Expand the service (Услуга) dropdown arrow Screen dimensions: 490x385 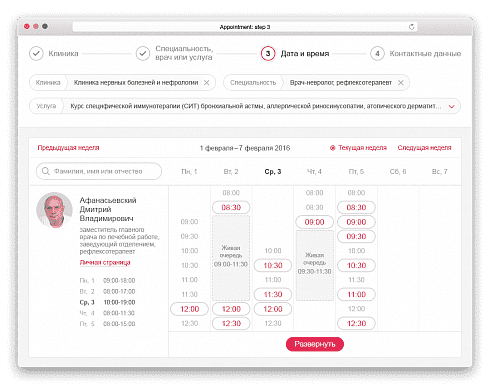[x=452, y=107]
